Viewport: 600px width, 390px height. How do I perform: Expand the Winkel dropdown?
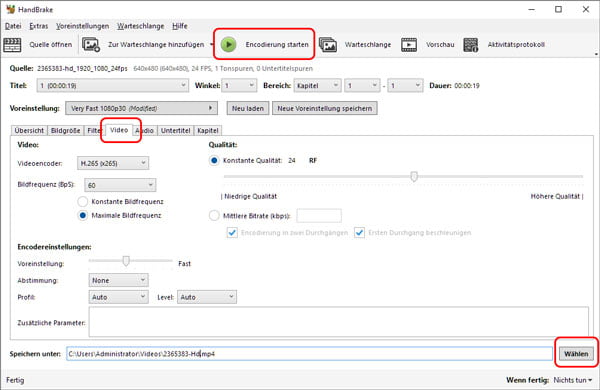click(239, 85)
